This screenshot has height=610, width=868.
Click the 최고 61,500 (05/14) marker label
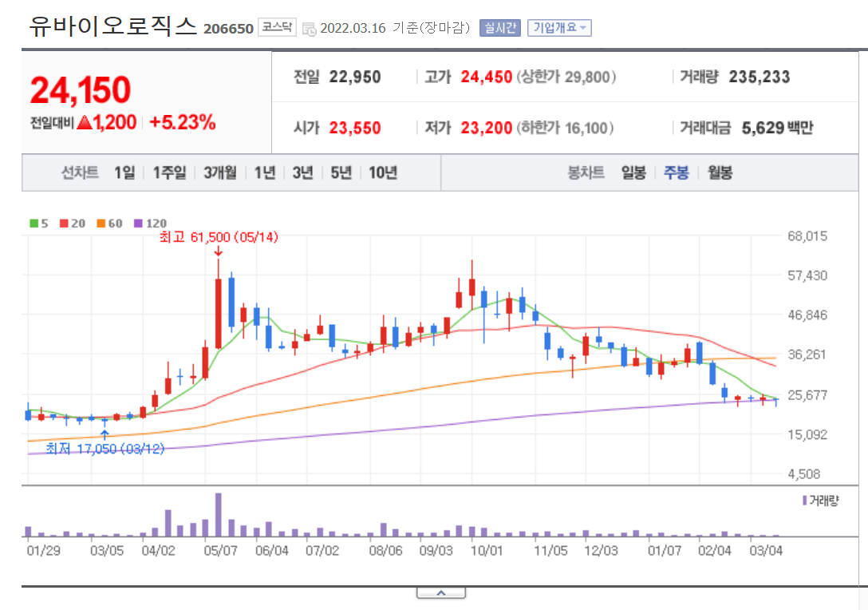(219, 237)
